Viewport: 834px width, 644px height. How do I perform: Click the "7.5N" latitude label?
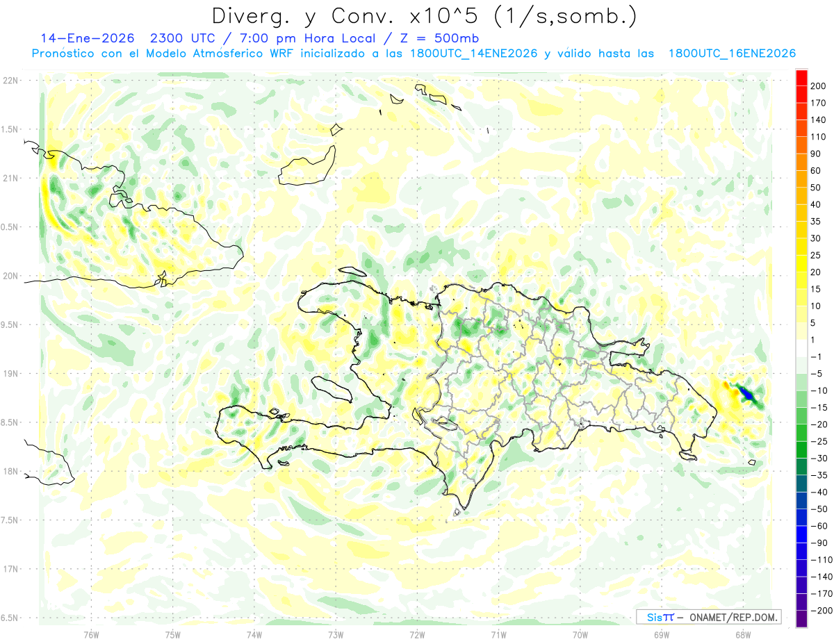[10, 520]
